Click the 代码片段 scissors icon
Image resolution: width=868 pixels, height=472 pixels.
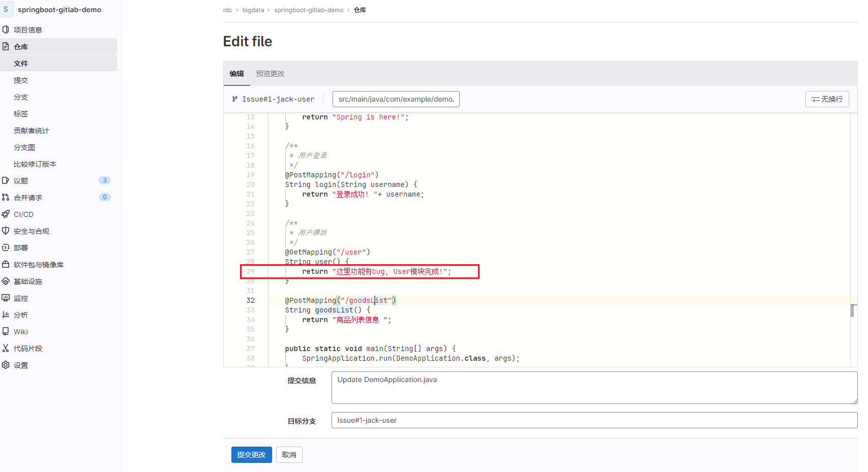(6, 348)
